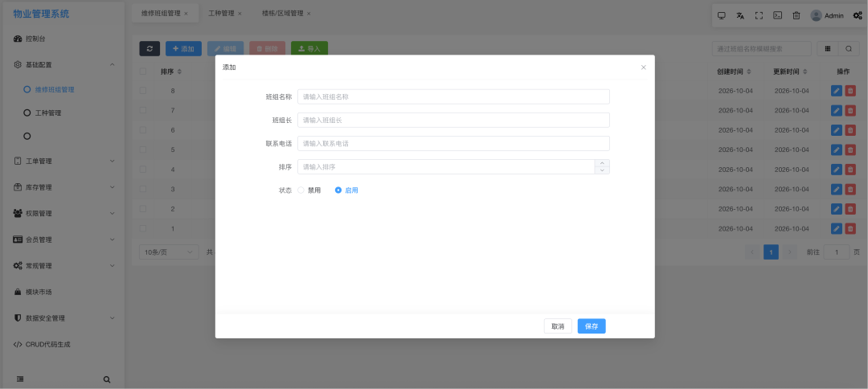Check the checkbox for row 1
Viewport: 868px width, 389px height.
coord(143,228)
